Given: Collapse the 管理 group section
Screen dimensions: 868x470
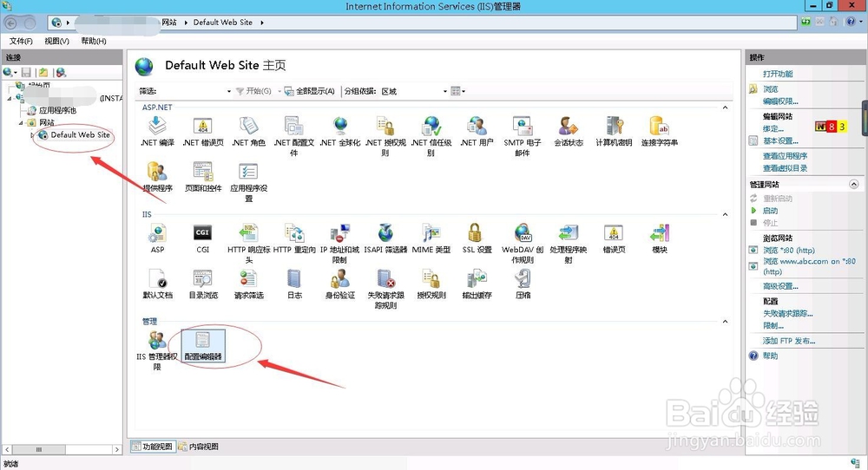Looking at the screenshot, I should tap(725, 321).
